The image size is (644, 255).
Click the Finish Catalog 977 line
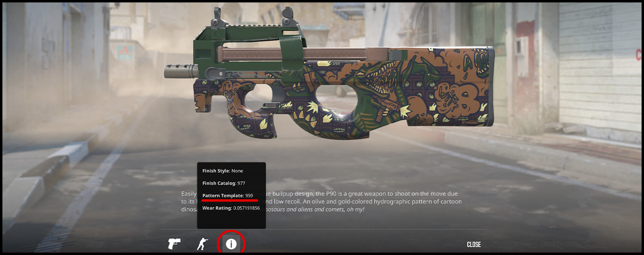point(224,183)
